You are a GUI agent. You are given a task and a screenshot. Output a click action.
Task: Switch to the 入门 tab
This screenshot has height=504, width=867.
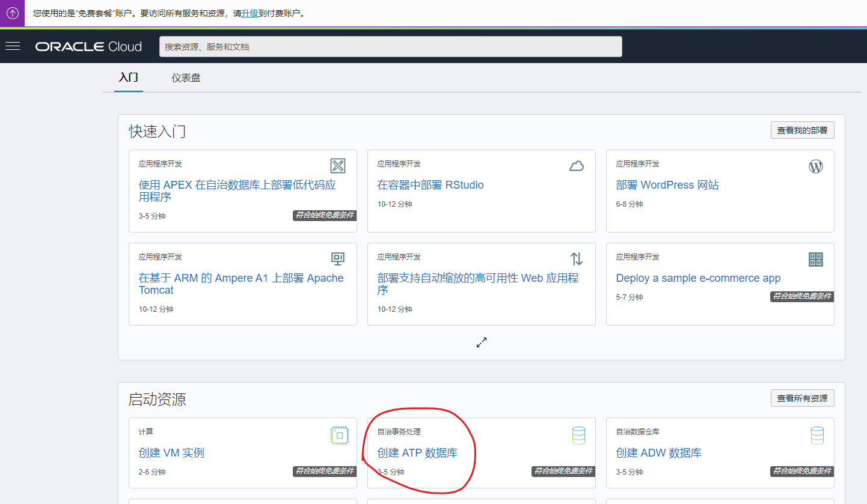tap(129, 77)
